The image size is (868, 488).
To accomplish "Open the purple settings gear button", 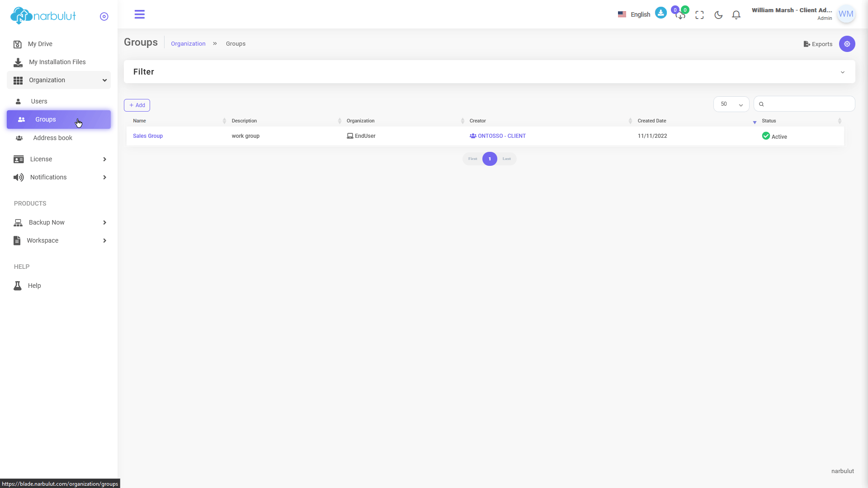I will (847, 44).
